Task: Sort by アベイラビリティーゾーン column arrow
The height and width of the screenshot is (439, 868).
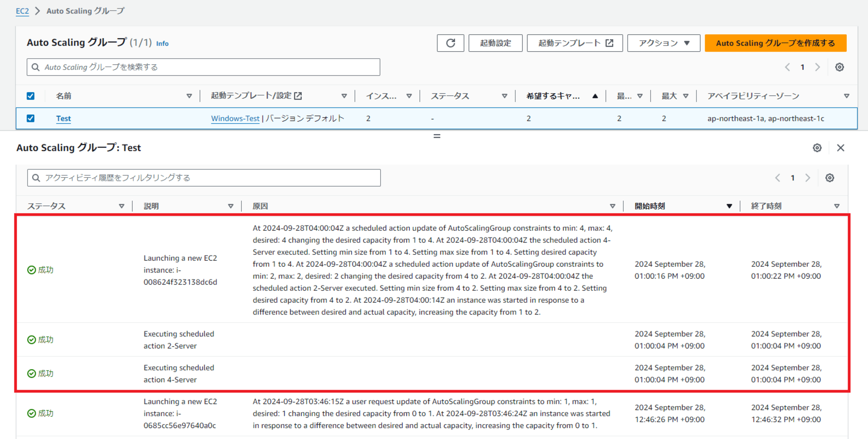Action: coord(846,96)
